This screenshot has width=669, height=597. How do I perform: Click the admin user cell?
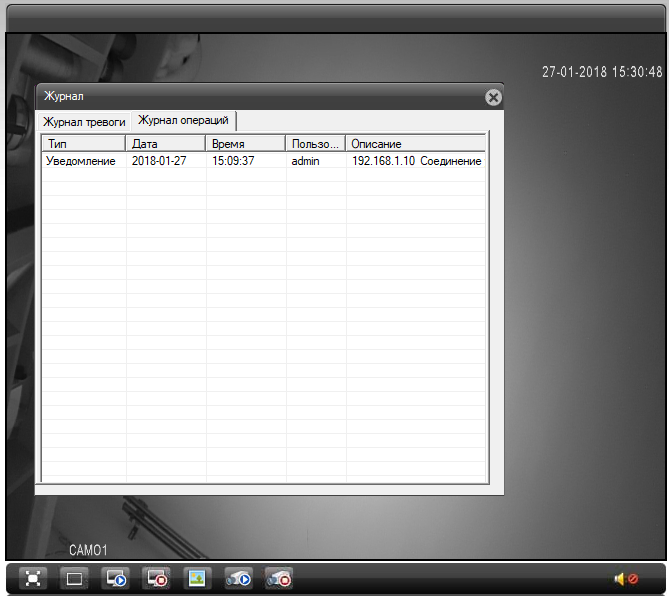(x=305, y=161)
